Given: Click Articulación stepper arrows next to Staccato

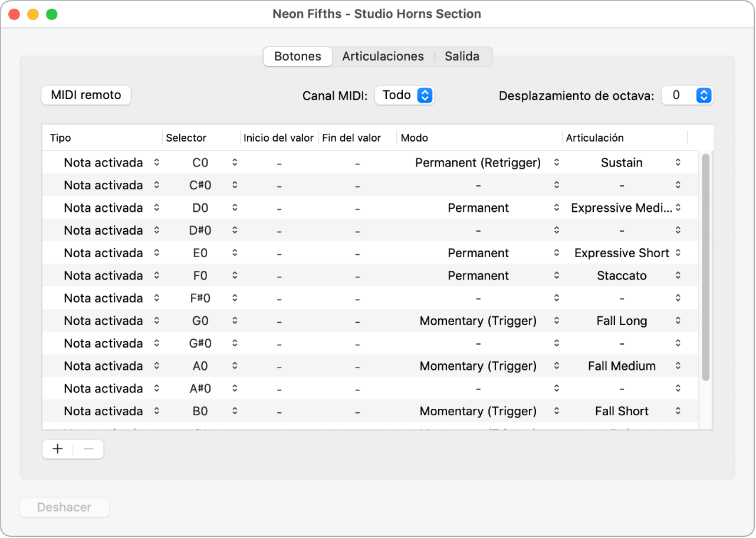Looking at the screenshot, I should pos(678,275).
